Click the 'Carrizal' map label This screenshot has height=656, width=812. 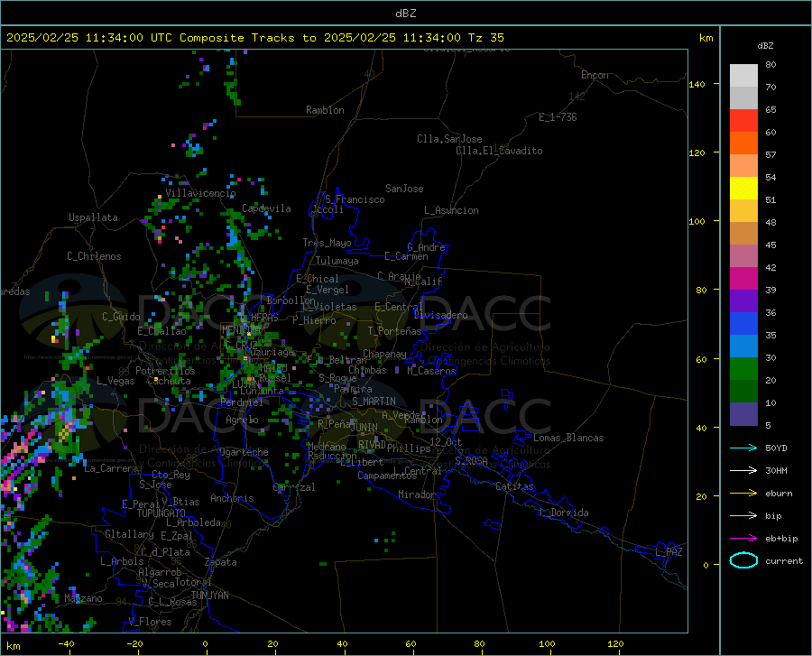tap(294, 487)
